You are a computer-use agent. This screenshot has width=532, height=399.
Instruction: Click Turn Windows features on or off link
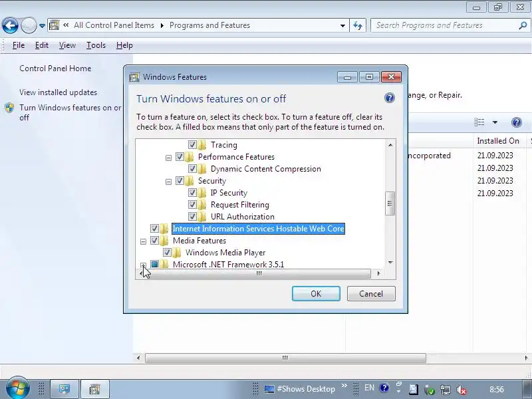click(x=70, y=112)
